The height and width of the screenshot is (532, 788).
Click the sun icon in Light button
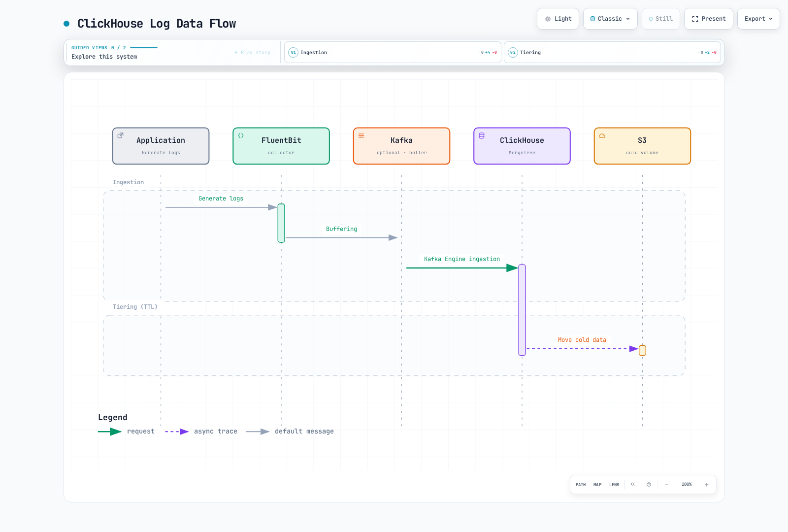pyautogui.click(x=548, y=19)
